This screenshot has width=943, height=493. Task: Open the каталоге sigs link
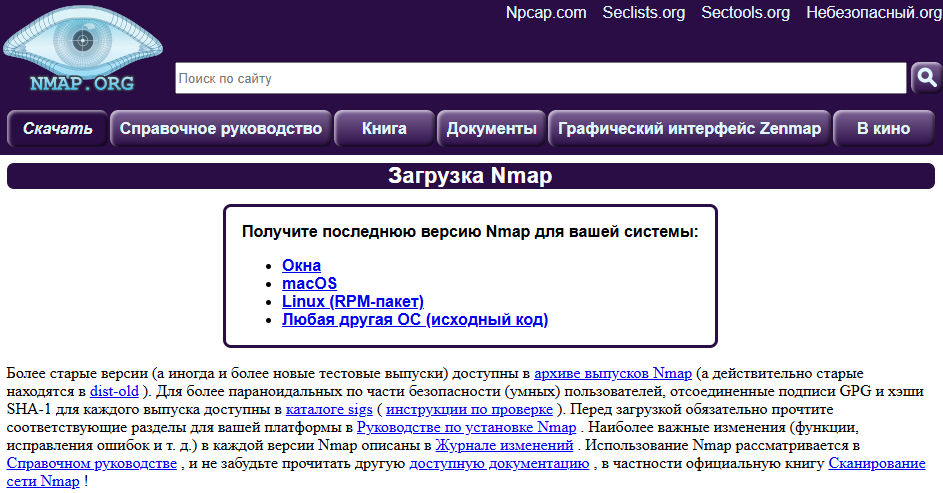point(329,409)
